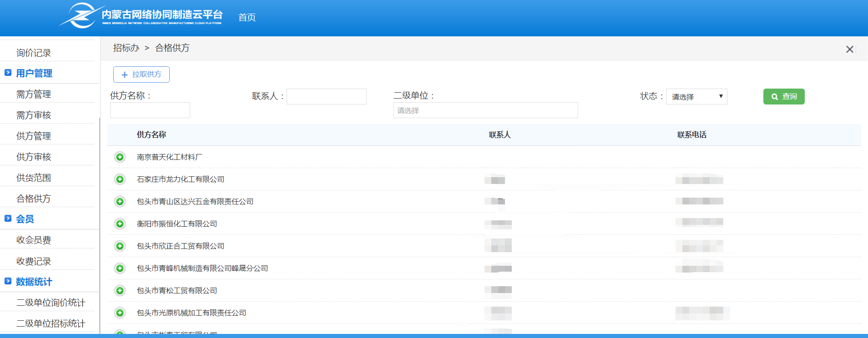Open 二级单位招标统计 in sidebar

click(51, 323)
